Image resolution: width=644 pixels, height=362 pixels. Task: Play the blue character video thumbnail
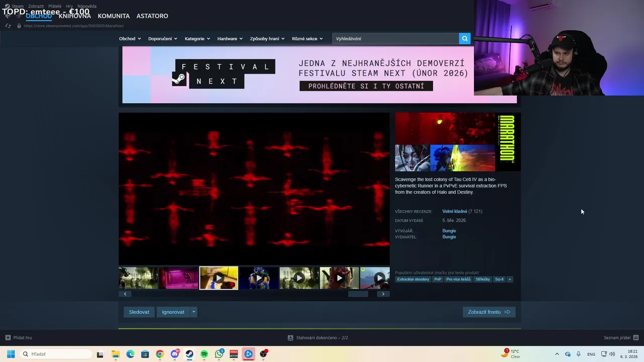click(259, 278)
